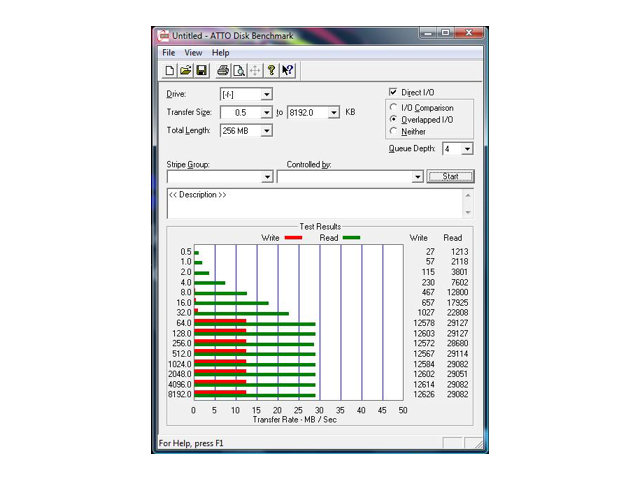Open the Transfer Size maximum 8192.0 dropdown
This screenshot has height=480, width=640.
(333, 112)
